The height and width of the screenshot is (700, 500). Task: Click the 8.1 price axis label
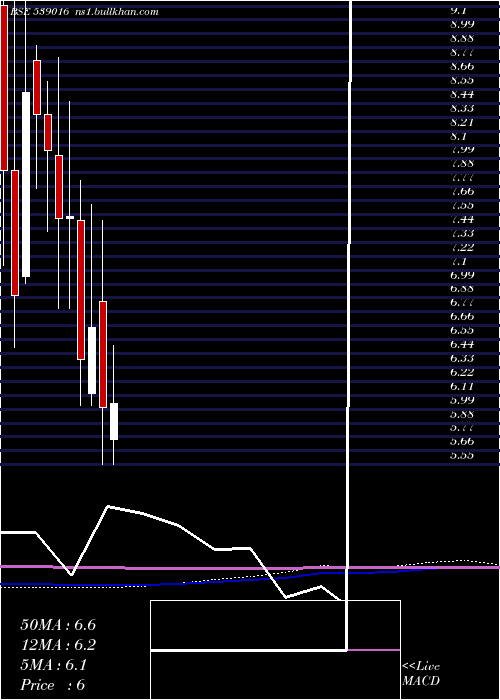pos(459,136)
